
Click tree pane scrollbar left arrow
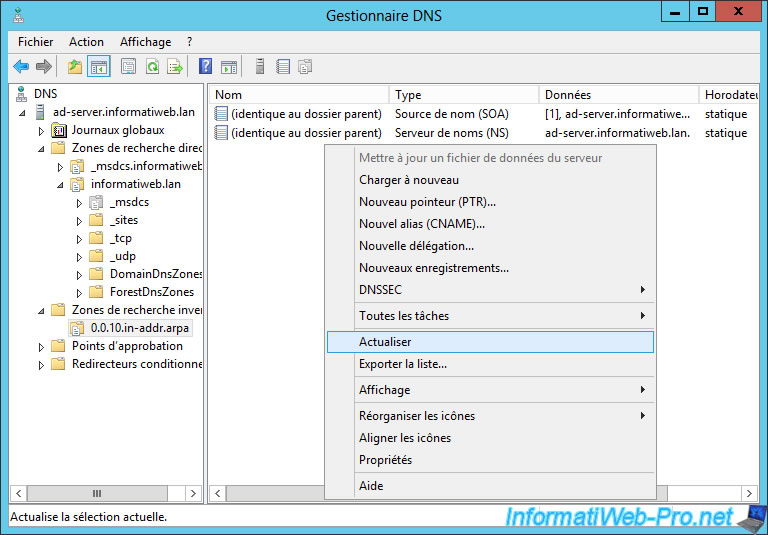pyautogui.click(x=19, y=493)
